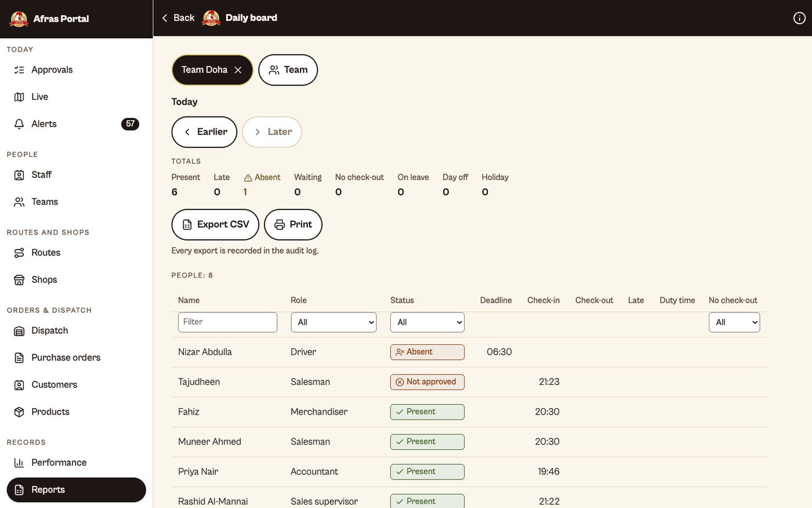
Task: Click Nizar Abdulla's 06:30 deadline
Action: coord(499,352)
